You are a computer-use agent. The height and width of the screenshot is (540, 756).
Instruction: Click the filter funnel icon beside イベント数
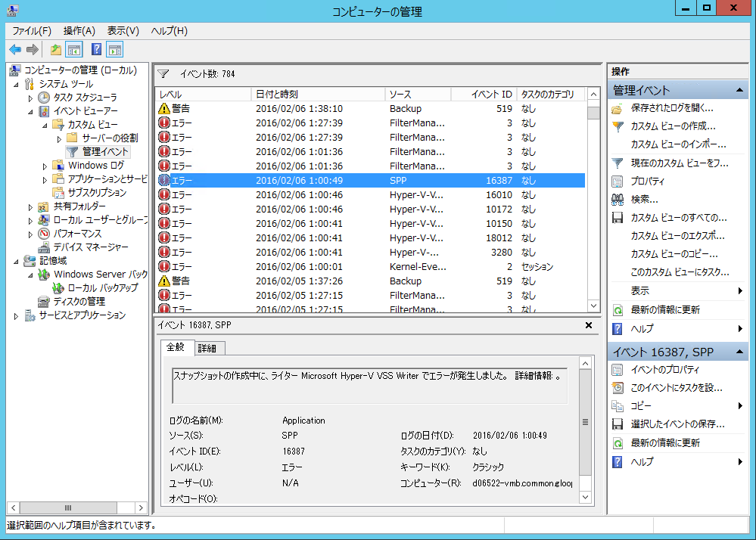(x=163, y=73)
